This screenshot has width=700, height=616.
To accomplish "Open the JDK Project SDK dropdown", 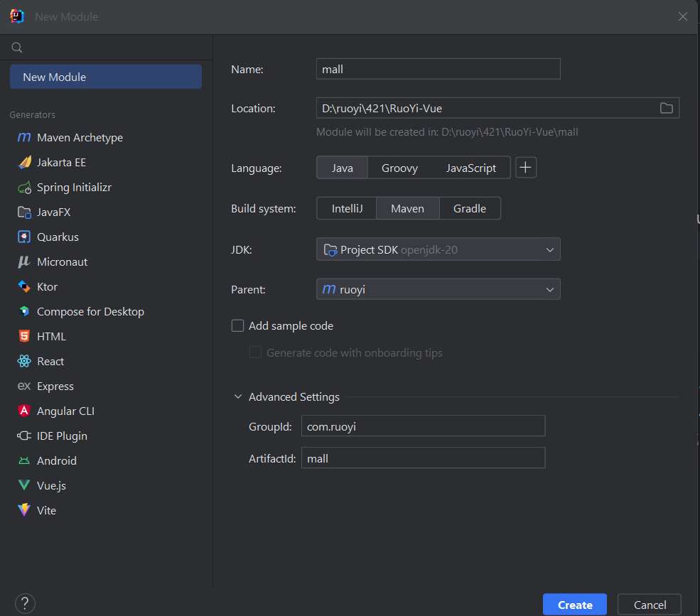I will point(438,249).
